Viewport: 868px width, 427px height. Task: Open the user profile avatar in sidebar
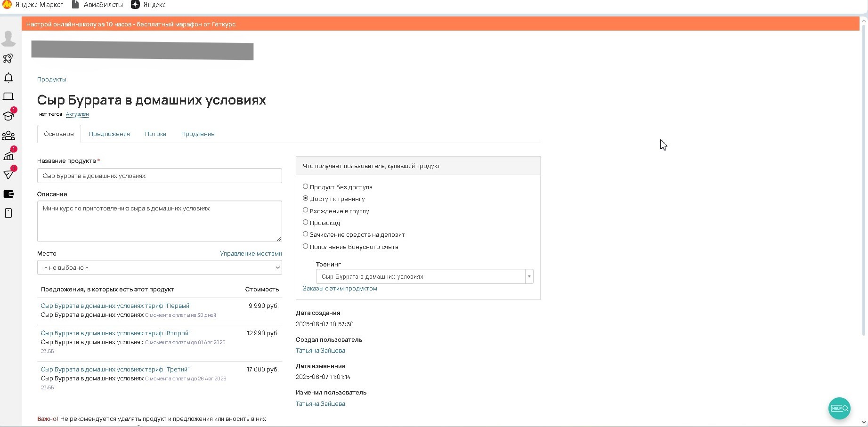click(8, 38)
